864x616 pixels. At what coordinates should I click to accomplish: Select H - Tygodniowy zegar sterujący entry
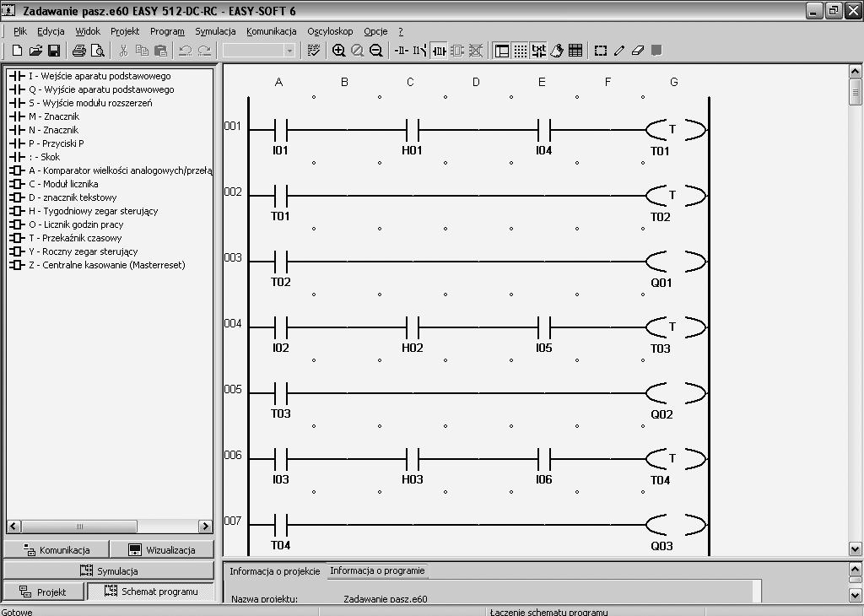coord(84,211)
